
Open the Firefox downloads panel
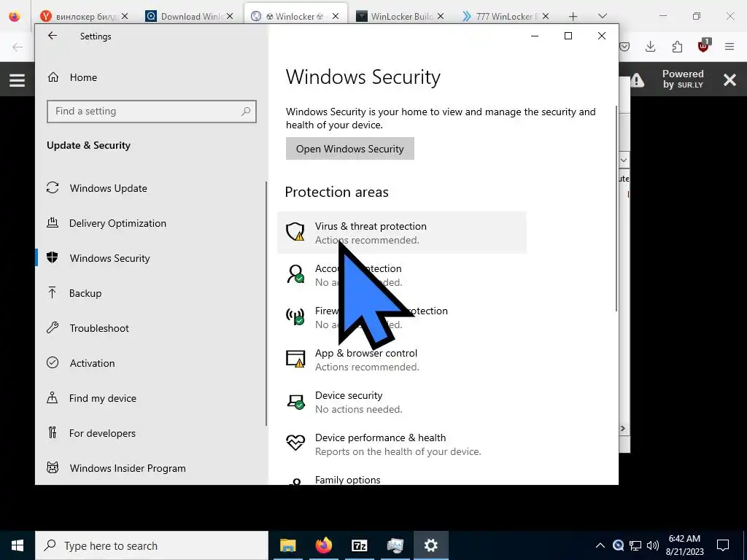pos(650,47)
